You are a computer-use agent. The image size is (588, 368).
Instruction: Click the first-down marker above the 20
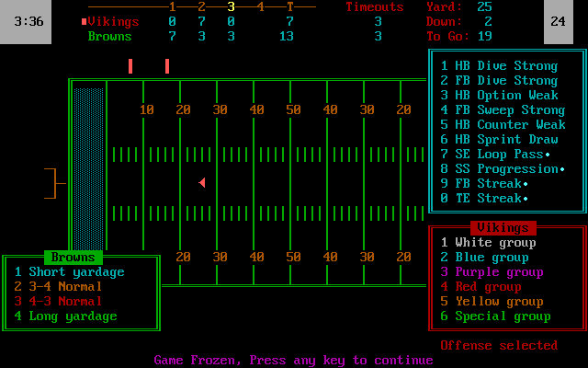pos(167,66)
